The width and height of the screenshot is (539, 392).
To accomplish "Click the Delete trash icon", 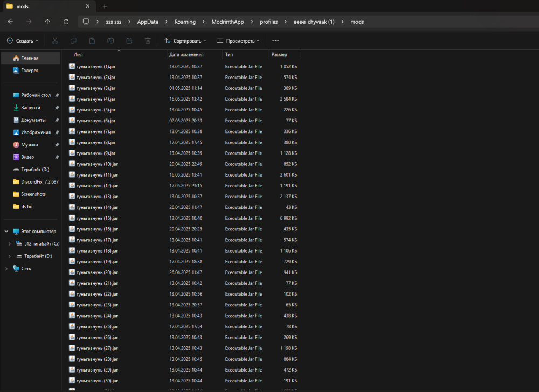I will pyautogui.click(x=148, y=41).
